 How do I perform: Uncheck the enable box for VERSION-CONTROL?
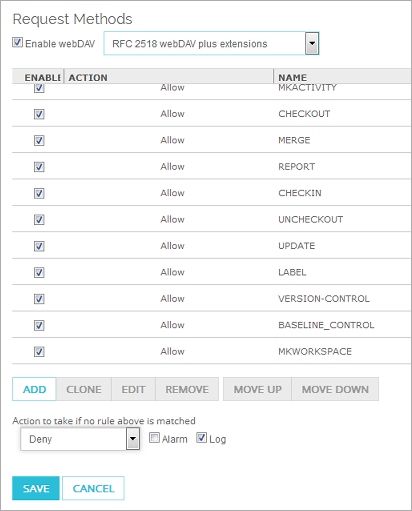coord(39,299)
